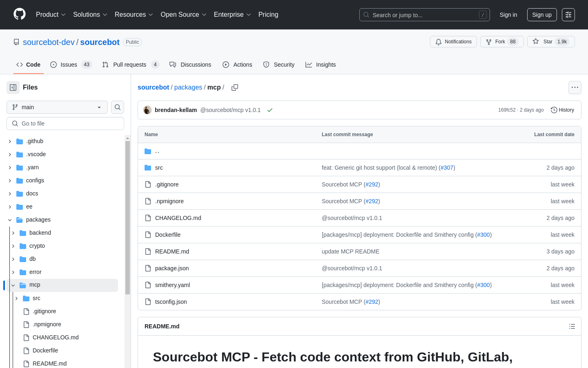The width and height of the screenshot is (588, 368).
Task: Open the Product menu in header
Action: click(51, 15)
